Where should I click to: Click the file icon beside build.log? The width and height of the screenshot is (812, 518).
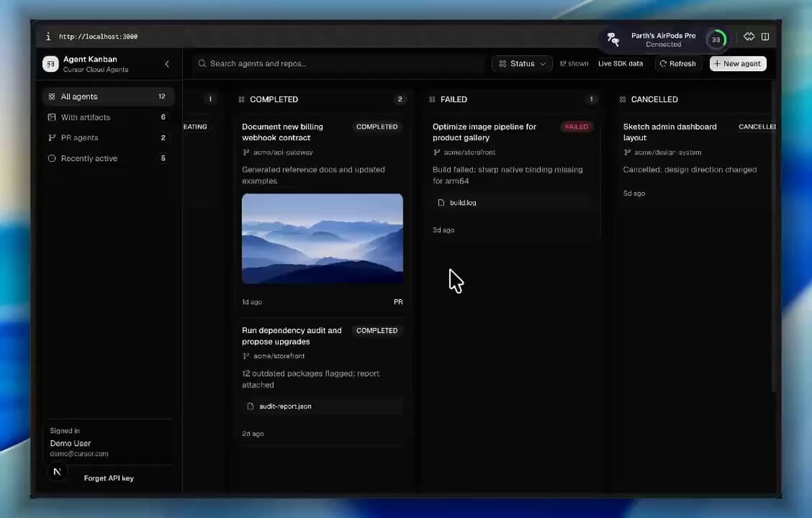(441, 202)
